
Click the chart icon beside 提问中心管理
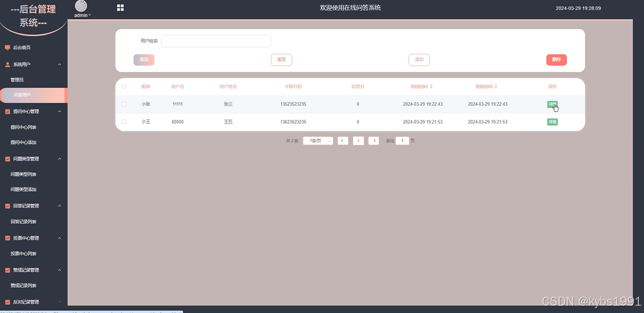[7, 111]
